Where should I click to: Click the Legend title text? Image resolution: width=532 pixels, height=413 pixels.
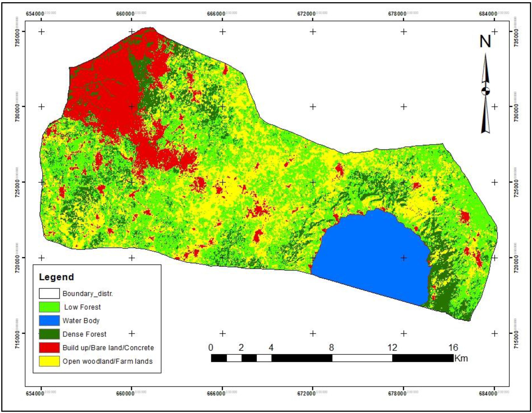[56, 277]
